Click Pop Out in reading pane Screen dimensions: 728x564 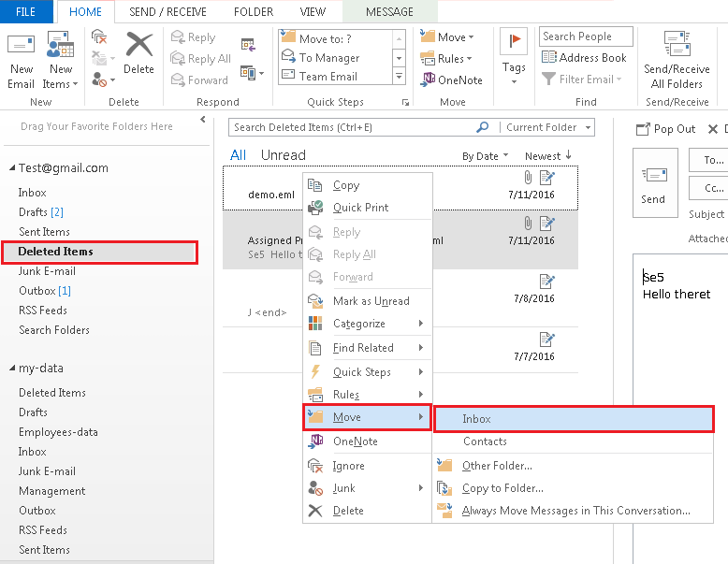(665, 129)
